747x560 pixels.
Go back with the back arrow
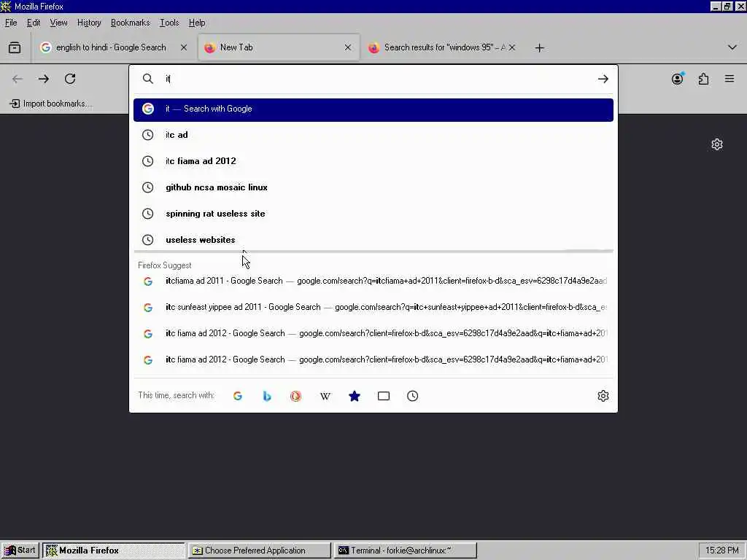[18, 79]
